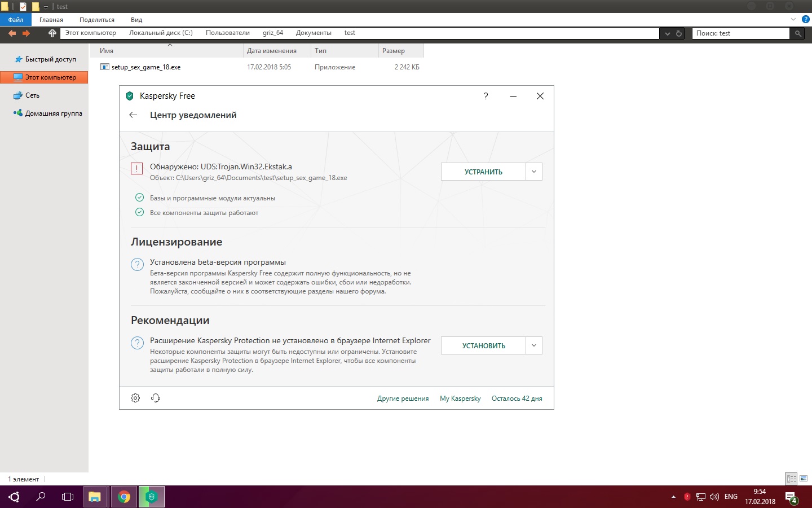Click the red threat warning icon
The image size is (812, 508).
pyautogui.click(x=136, y=168)
